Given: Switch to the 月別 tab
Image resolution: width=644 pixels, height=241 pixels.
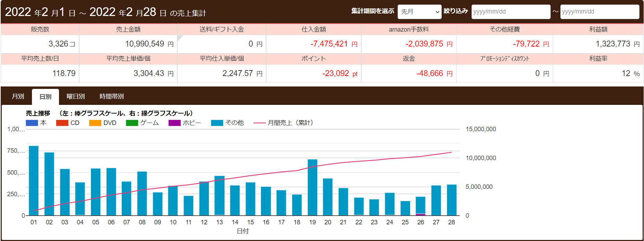Looking at the screenshot, I should click(18, 97).
